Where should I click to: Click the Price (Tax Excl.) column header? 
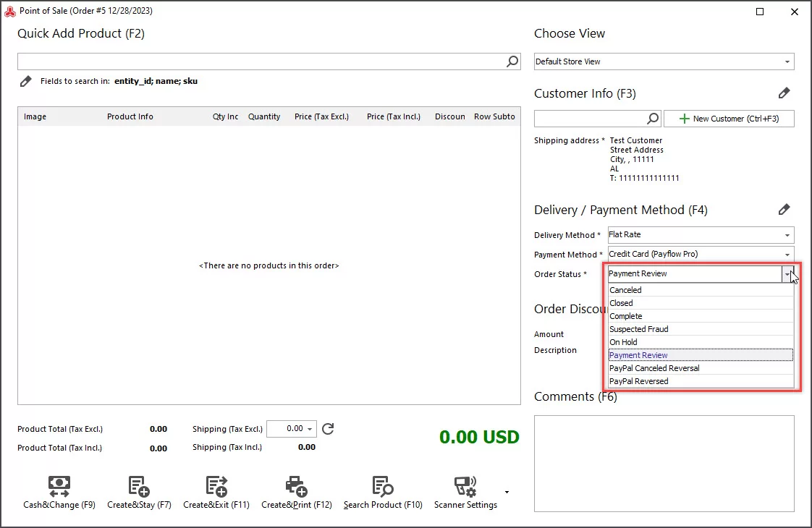pos(321,116)
